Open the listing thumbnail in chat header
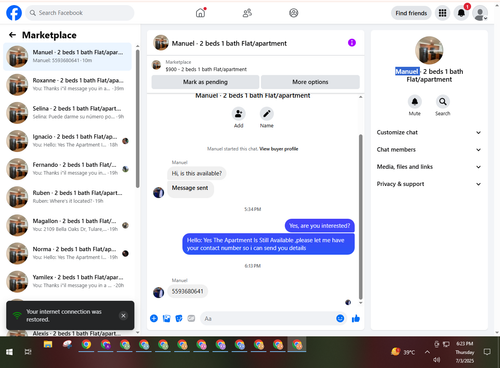Image resolution: width=500 pixels, height=368 pixels. [x=161, y=43]
